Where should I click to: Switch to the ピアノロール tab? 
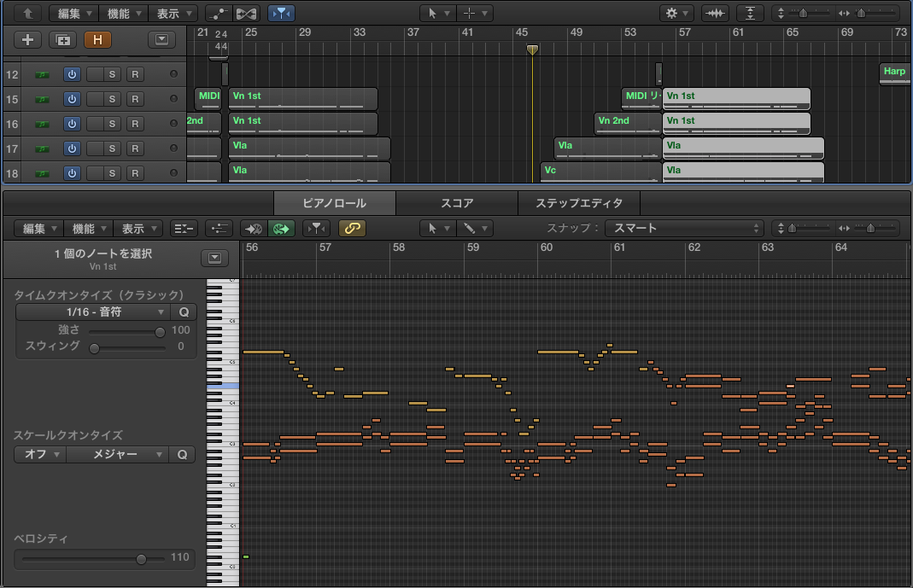335,203
